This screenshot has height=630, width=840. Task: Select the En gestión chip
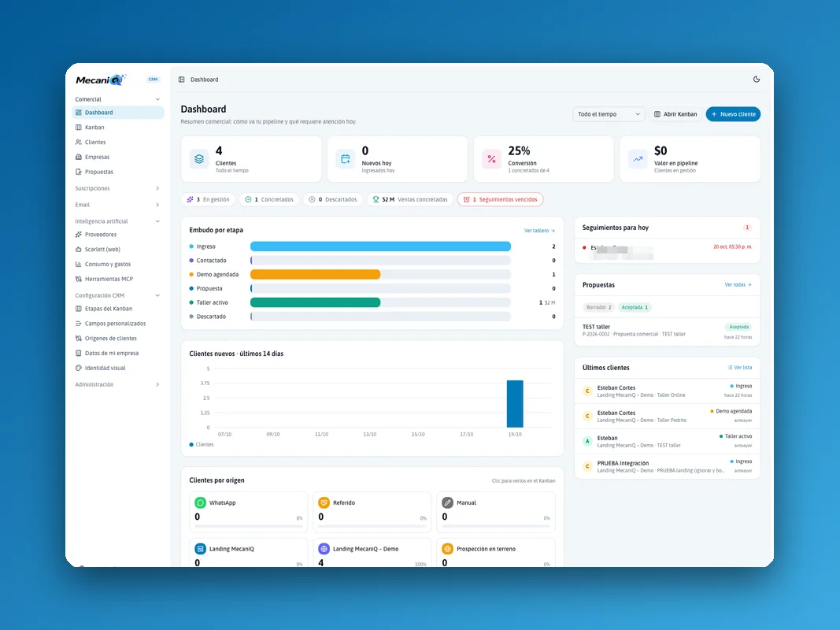(209, 199)
